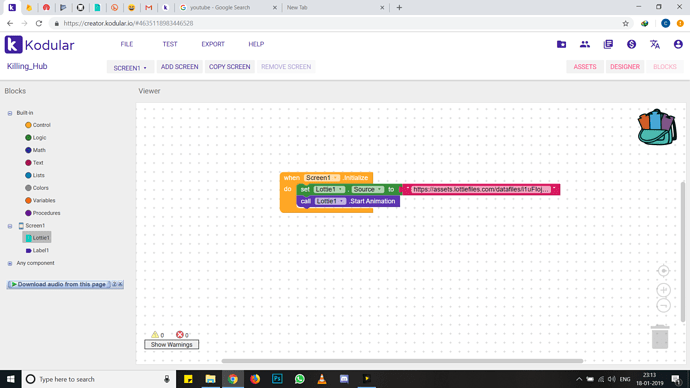This screenshot has width=690, height=388.
Task: Open WhatsApp from the taskbar
Action: click(300, 379)
